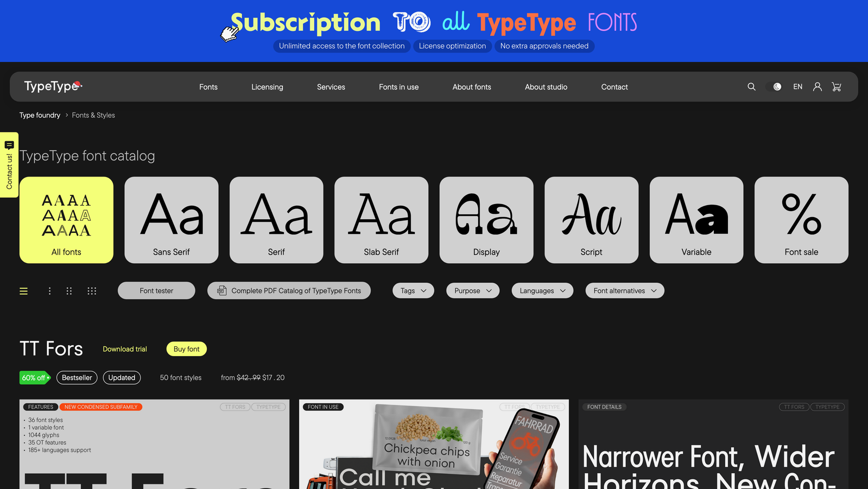
Task: Open the Font details preview card
Action: click(x=713, y=444)
